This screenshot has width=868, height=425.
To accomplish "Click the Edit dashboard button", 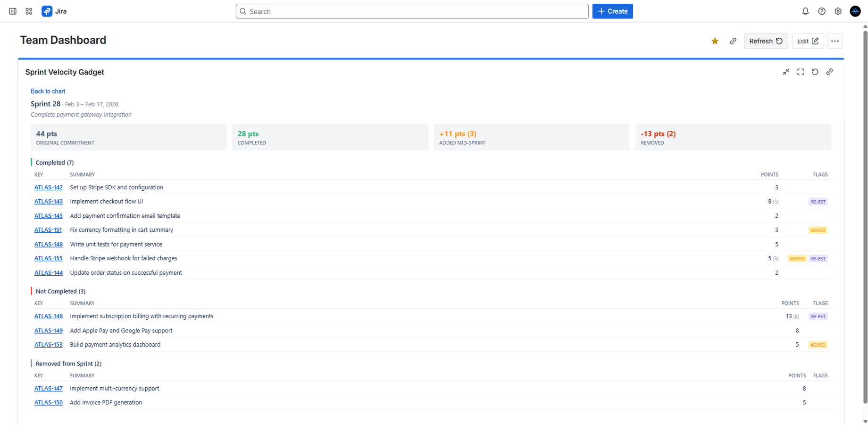I will point(807,41).
